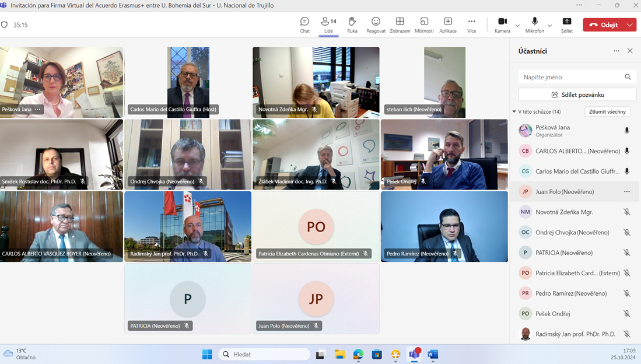
Task: Select the Žlábek Vladimír video tile
Action: coord(316,154)
